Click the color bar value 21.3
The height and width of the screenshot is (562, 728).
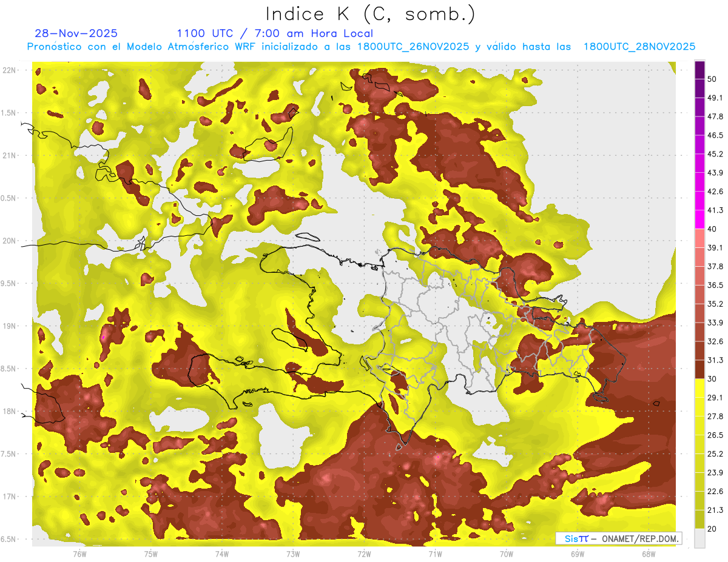click(715, 510)
